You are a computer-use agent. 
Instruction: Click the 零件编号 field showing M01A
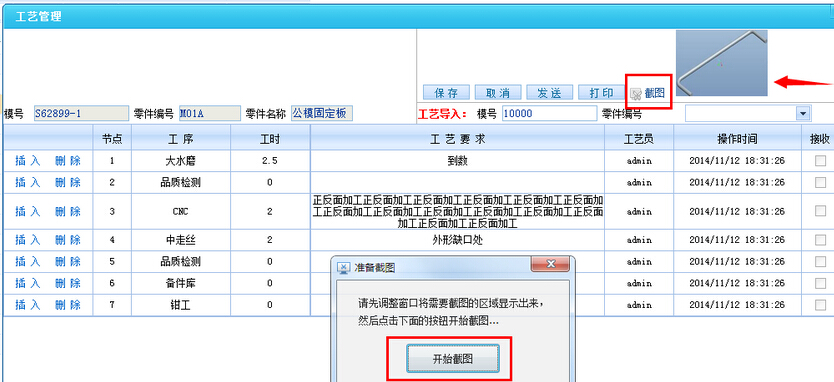(x=210, y=113)
